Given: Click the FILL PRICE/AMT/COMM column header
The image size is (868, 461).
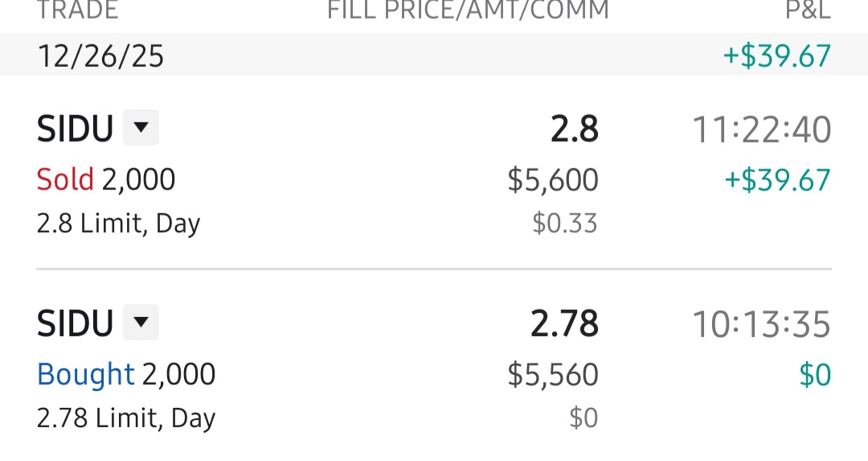Looking at the screenshot, I should [x=468, y=10].
